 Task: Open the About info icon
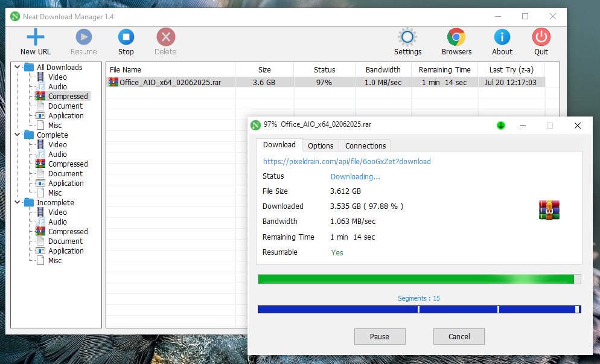pos(502,37)
